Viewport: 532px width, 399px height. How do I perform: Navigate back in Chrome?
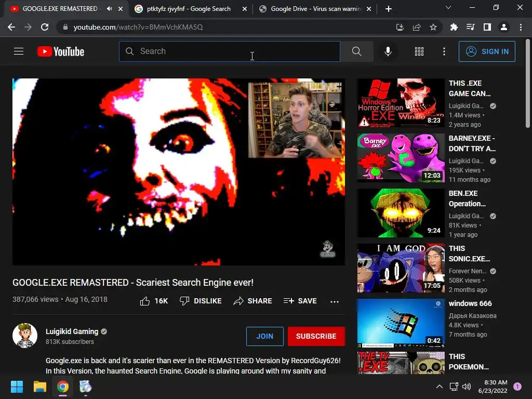[x=11, y=27]
